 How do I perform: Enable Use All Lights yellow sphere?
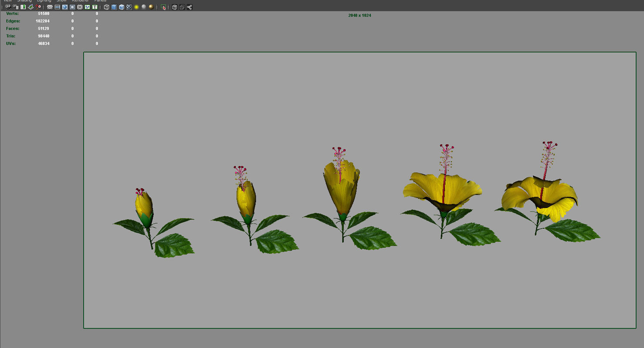point(136,7)
